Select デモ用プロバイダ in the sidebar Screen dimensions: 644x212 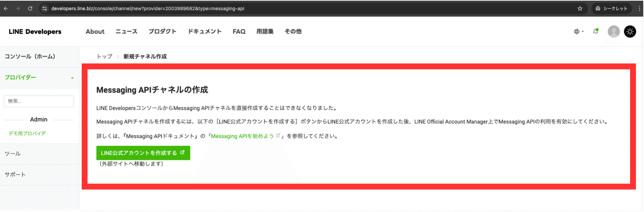27,133
